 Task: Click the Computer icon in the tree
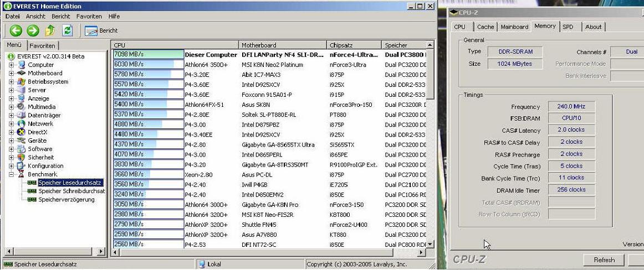coord(22,65)
